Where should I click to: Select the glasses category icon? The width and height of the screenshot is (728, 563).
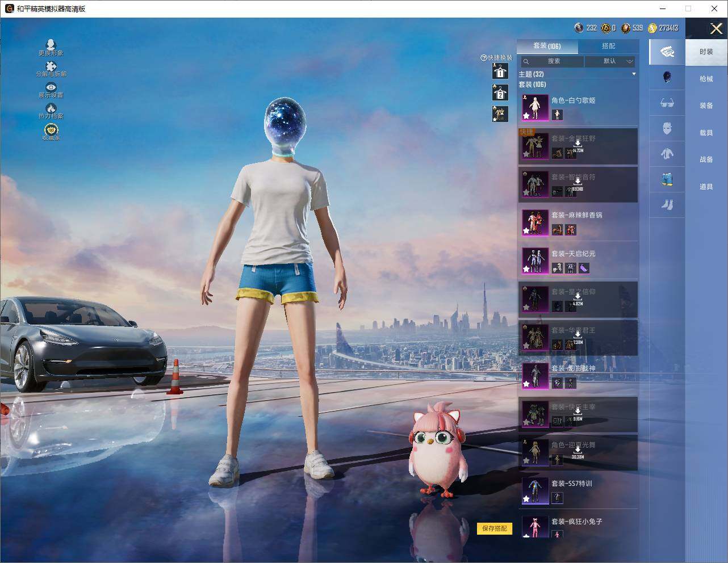coord(667,103)
